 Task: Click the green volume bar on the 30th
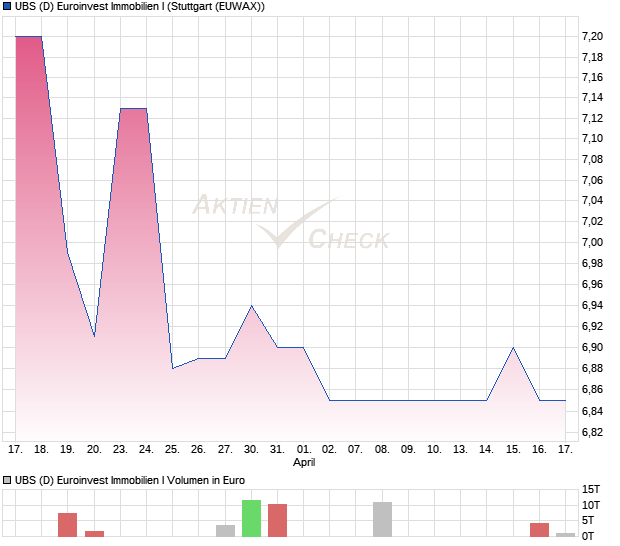251,518
